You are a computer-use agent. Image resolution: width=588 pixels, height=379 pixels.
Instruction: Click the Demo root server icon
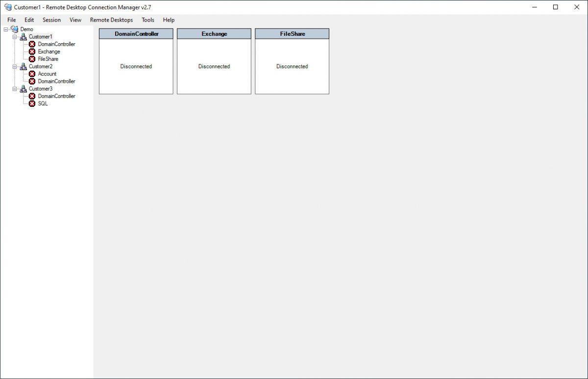click(15, 29)
